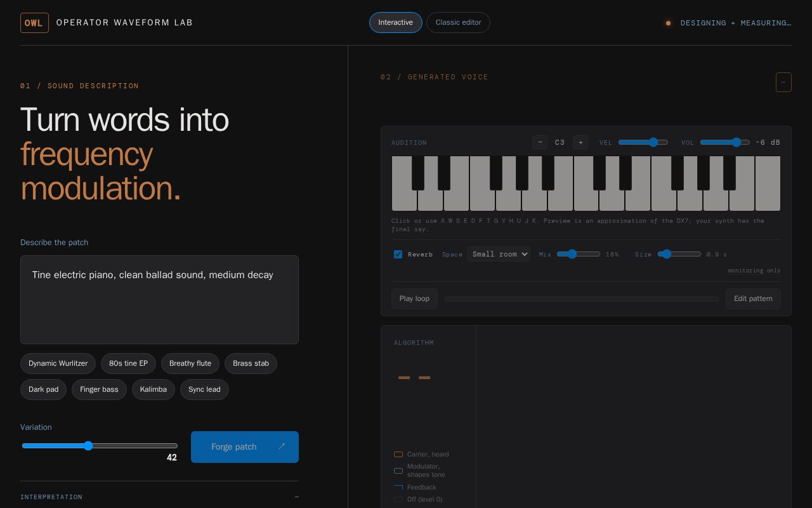Click the OWL logo badge
Image resolution: width=812 pixels, height=508 pixels.
click(34, 23)
